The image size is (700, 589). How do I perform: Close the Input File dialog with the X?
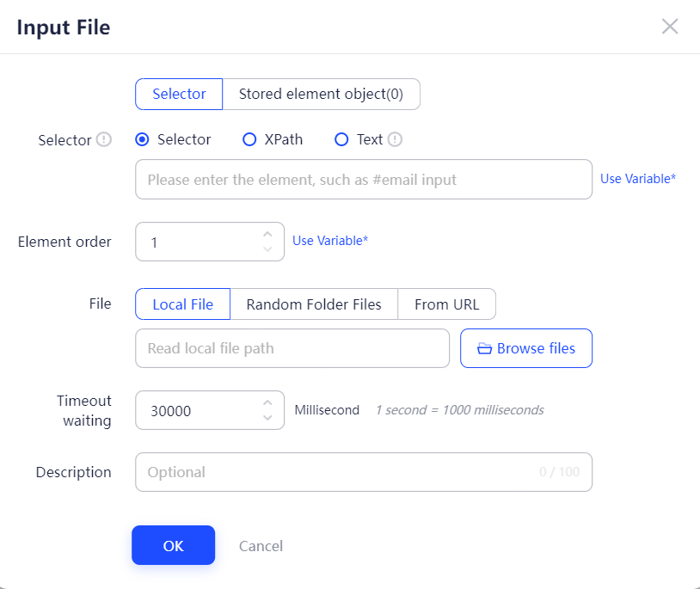click(670, 26)
